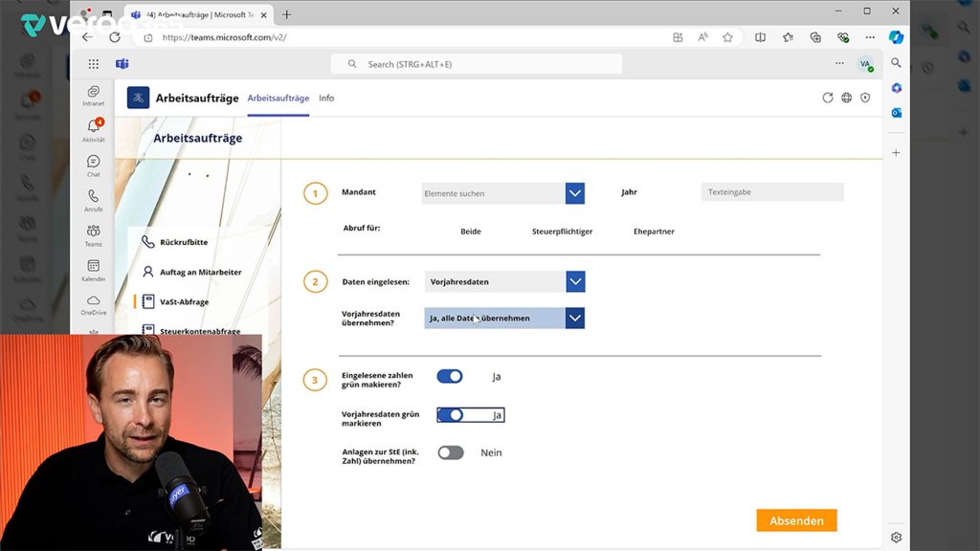Choose 'Ehepartner' under Abruf für
The image size is (980, 551).
click(652, 231)
